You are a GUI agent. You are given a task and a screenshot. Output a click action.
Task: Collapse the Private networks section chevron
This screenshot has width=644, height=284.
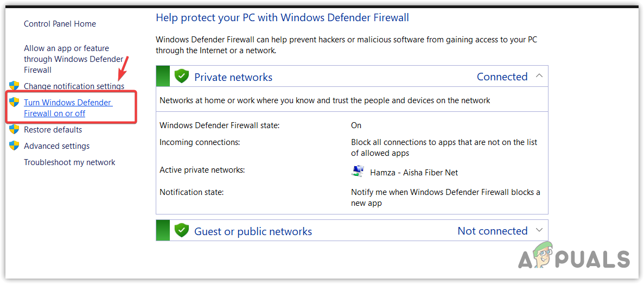pyautogui.click(x=539, y=76)
